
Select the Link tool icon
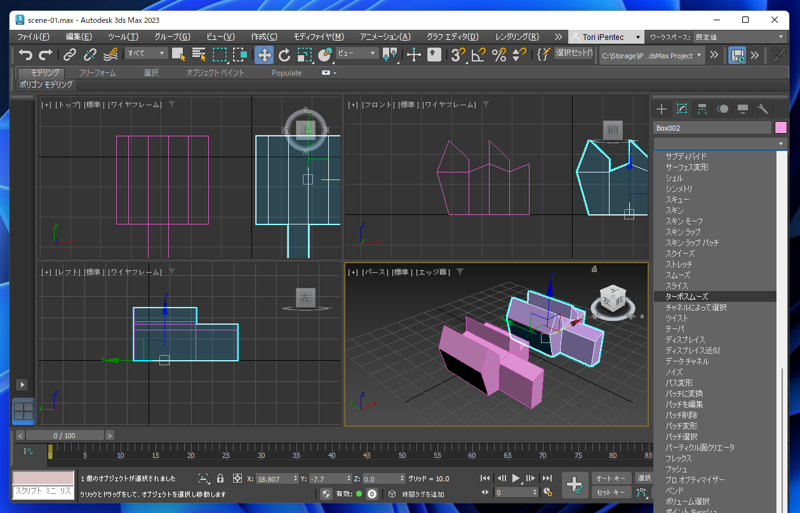click(x=70, y=55)
